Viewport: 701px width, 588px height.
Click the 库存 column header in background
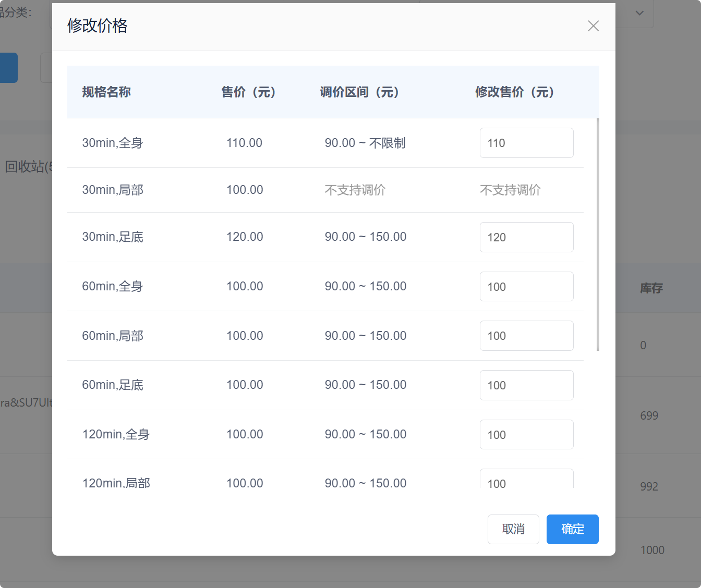[651, 288]
